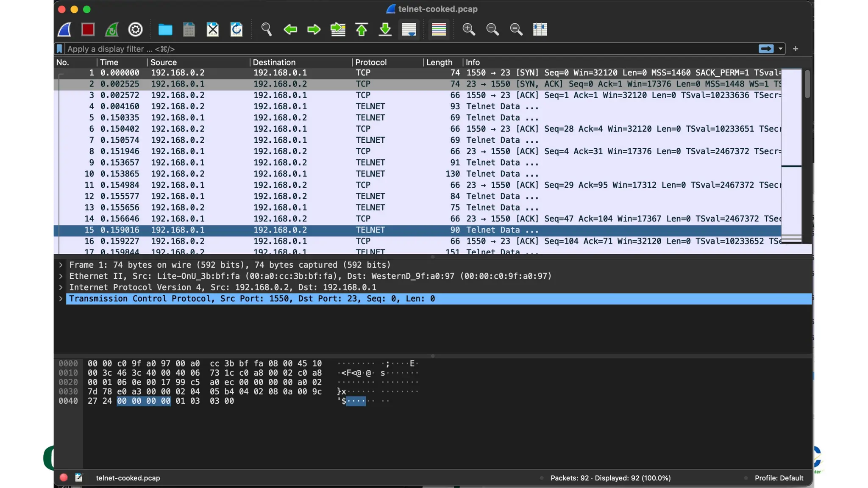The width and height of the screenshot is (868, 488).
Task: Apply the display filter arrow button
Action: coord(766,49)
